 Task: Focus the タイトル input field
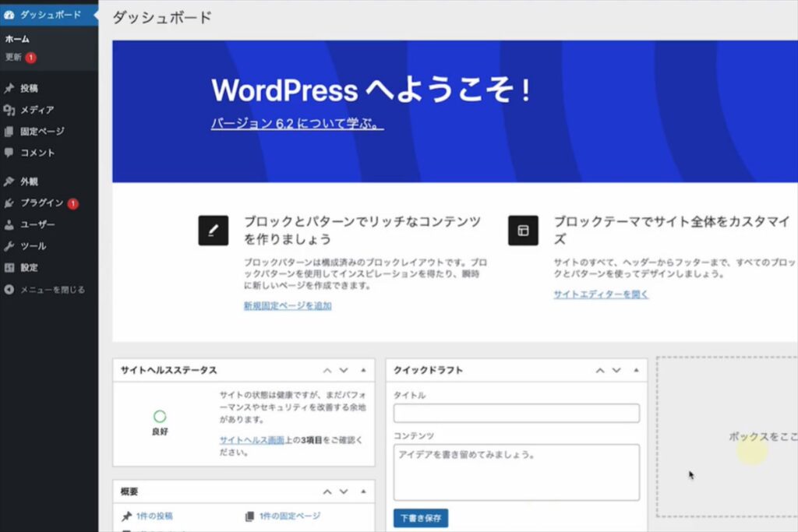516,413
